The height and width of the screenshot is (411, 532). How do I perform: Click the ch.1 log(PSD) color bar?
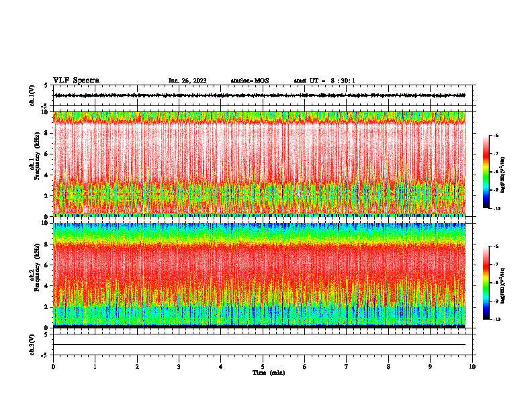486,172
